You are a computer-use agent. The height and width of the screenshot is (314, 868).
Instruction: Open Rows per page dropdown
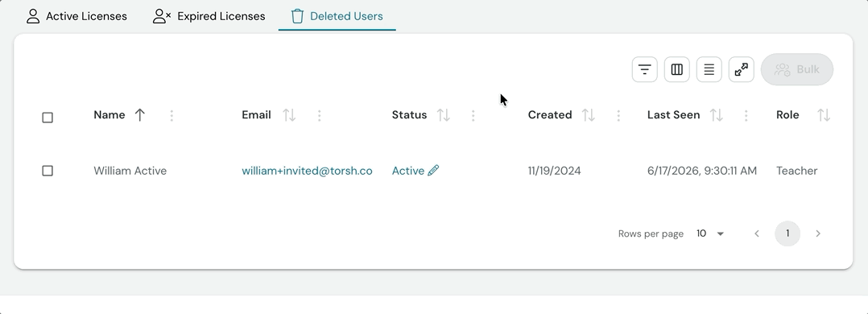coord(710,233)
